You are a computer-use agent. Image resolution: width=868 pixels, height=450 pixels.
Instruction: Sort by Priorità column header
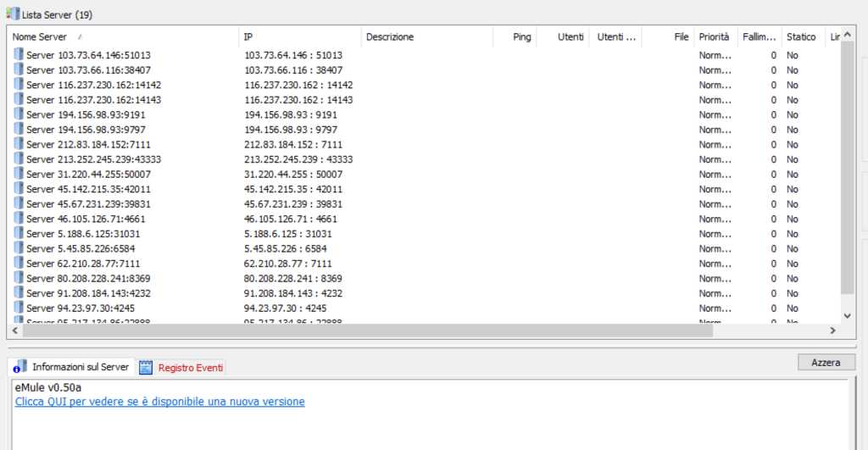(715, 37)
